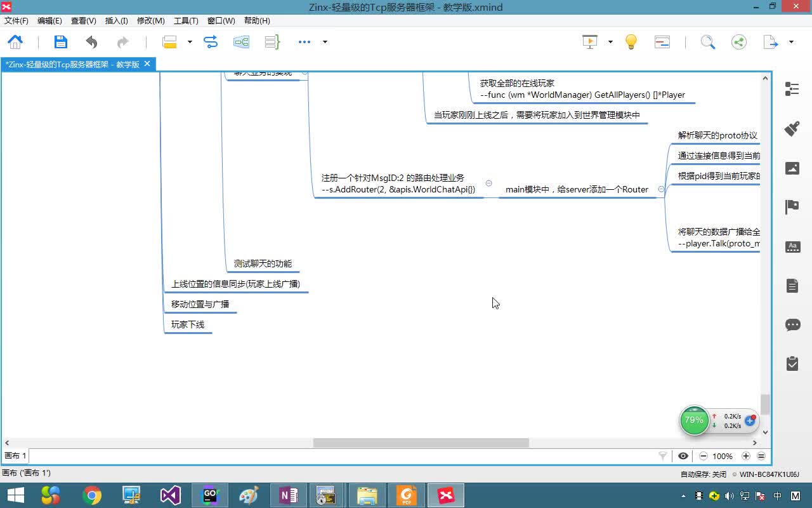Add a summary bracket

point(272,42)
